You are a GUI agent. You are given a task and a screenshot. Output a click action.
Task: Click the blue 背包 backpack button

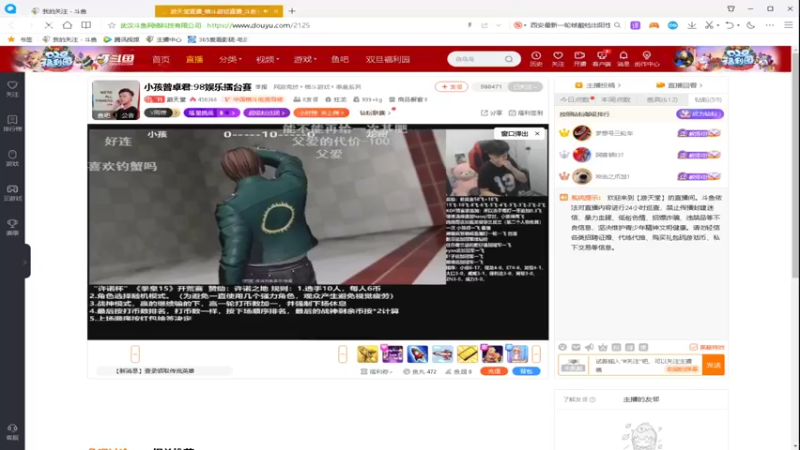[526, 371]
